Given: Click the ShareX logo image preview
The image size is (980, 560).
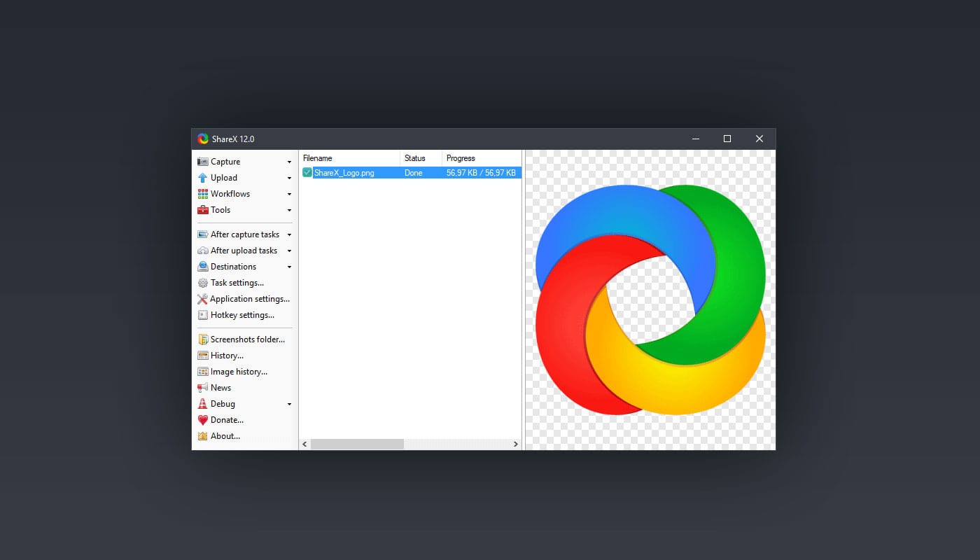Looking at the screenshot, I should coord(650,300).
